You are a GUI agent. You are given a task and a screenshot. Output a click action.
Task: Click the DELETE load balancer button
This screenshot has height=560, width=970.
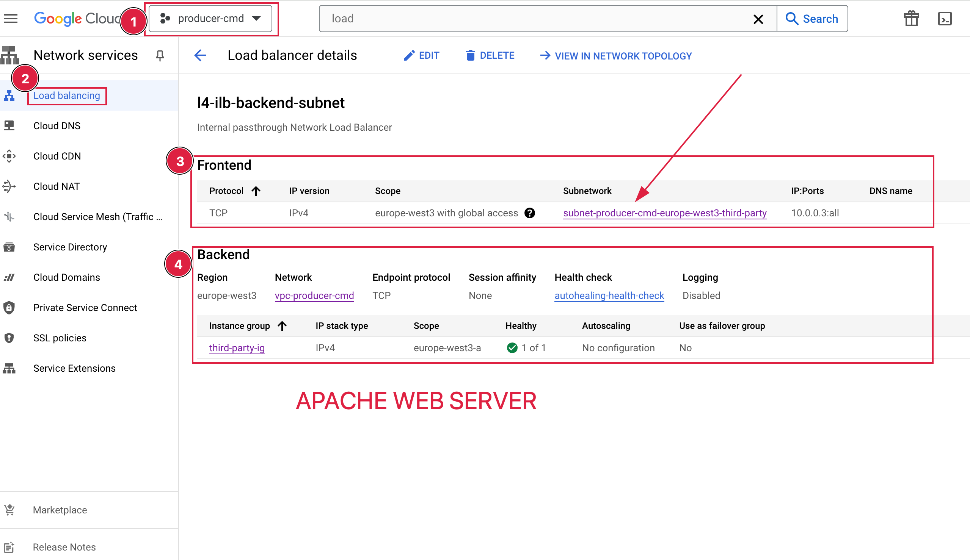[x=490, y=56]
